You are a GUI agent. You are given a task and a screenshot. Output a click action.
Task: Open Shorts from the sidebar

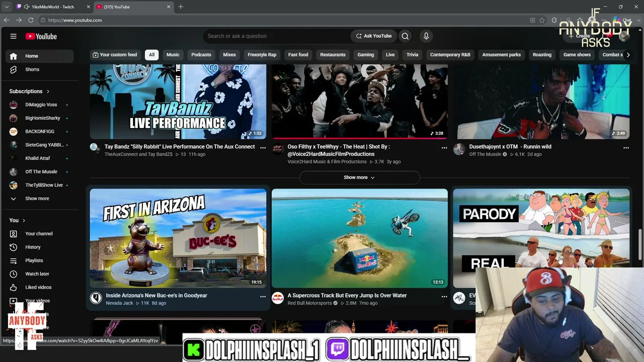(40, 69)
